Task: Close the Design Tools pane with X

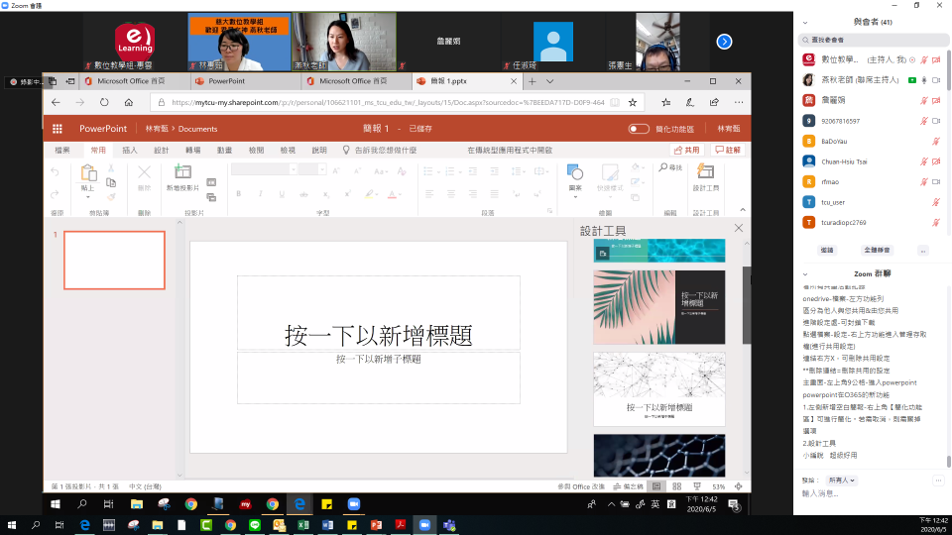Action: coord(739,229)
